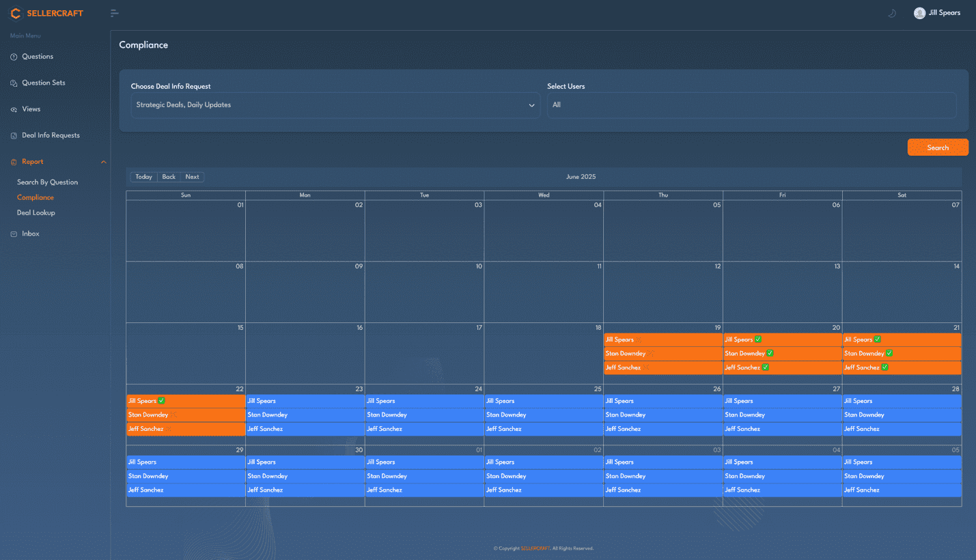Click Jill Spears profile avatar

tap(919, 13)
